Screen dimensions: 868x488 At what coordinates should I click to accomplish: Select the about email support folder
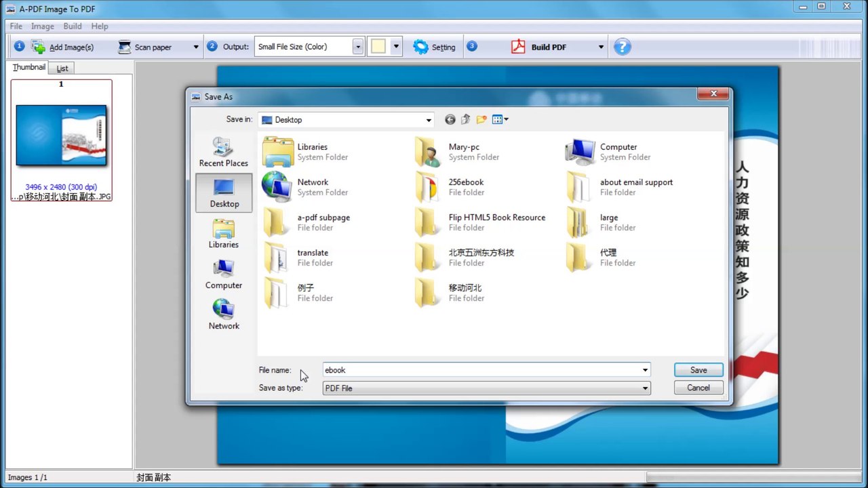620,187
